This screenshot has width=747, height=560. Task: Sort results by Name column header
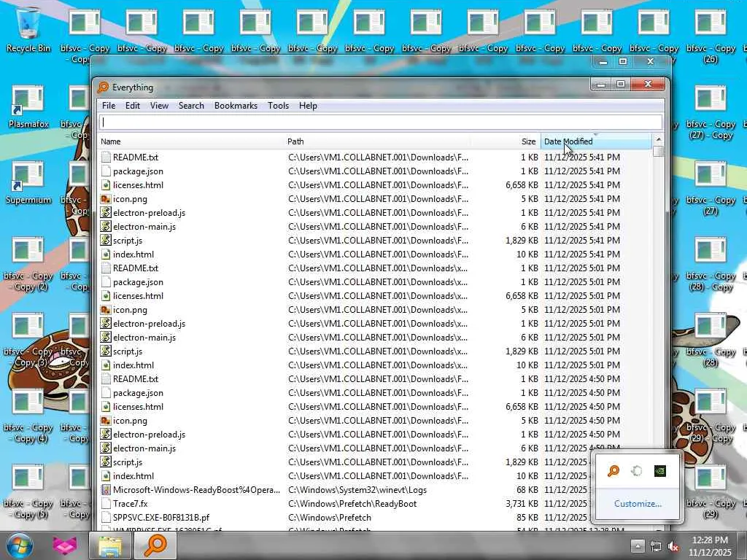point(190,141)
